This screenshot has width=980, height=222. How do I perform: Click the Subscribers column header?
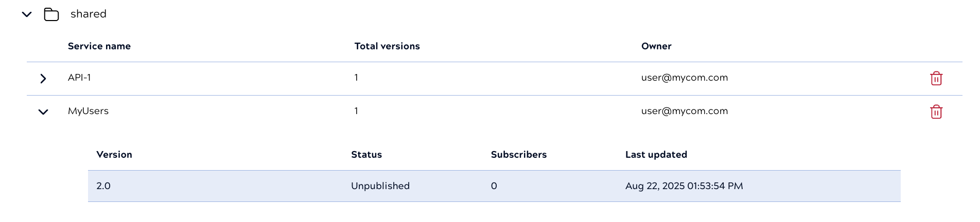(x=519, y=155)
